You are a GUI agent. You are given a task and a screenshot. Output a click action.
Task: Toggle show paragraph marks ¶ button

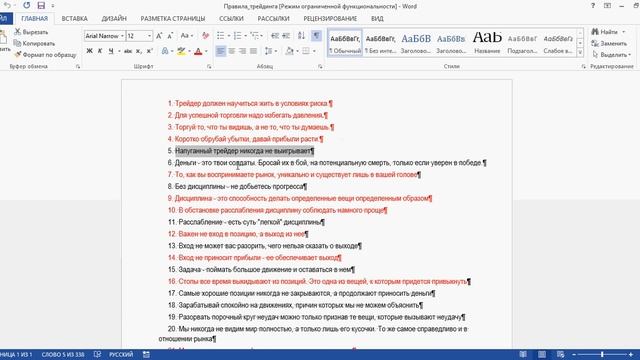[x=316, y=36]
